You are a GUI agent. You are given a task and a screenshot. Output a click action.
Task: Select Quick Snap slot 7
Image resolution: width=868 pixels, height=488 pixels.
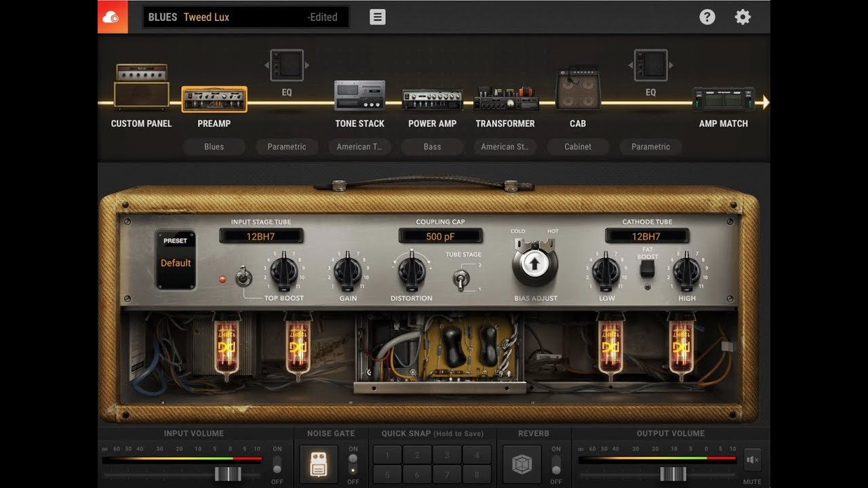click(x=447, y=474)
